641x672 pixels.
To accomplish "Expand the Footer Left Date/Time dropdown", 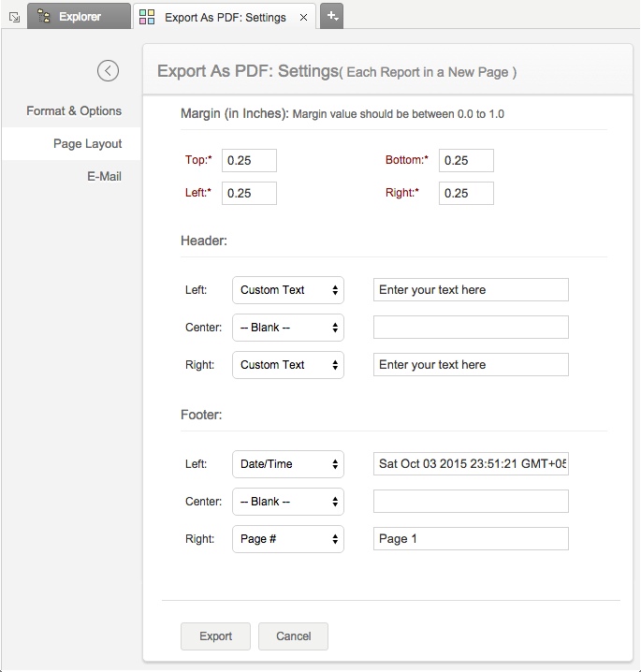I will pyautogui.click(x=288, y=464).
